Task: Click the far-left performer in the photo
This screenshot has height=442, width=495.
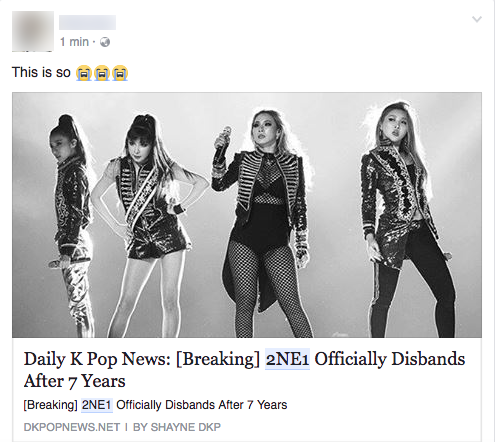Action: point(70,225)
